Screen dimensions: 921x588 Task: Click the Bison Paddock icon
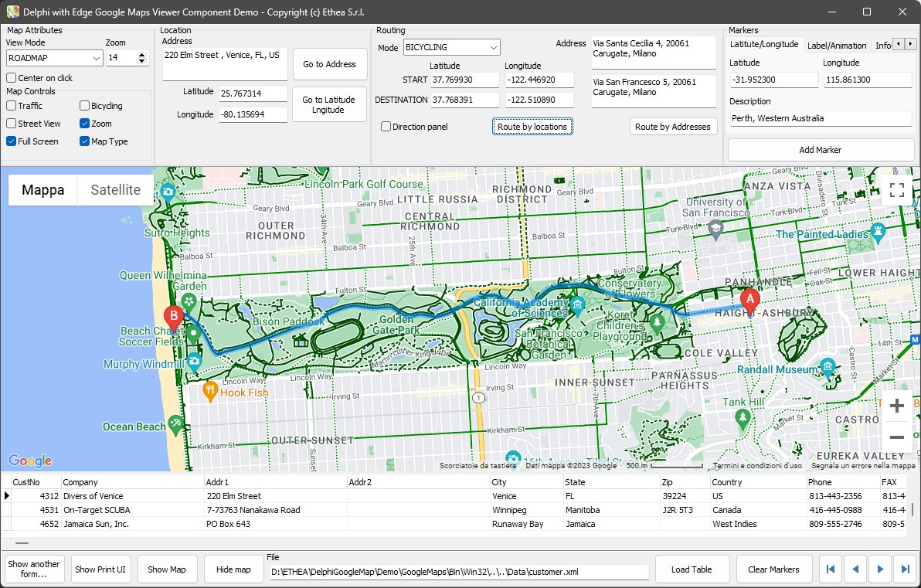coord(301,340)
